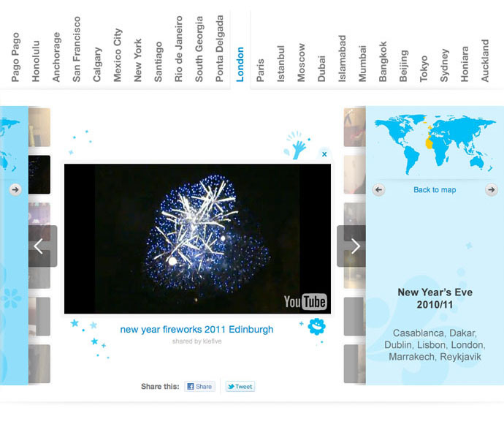
Task: Select the Auckland city tab
Action: [x=485, y=61]
